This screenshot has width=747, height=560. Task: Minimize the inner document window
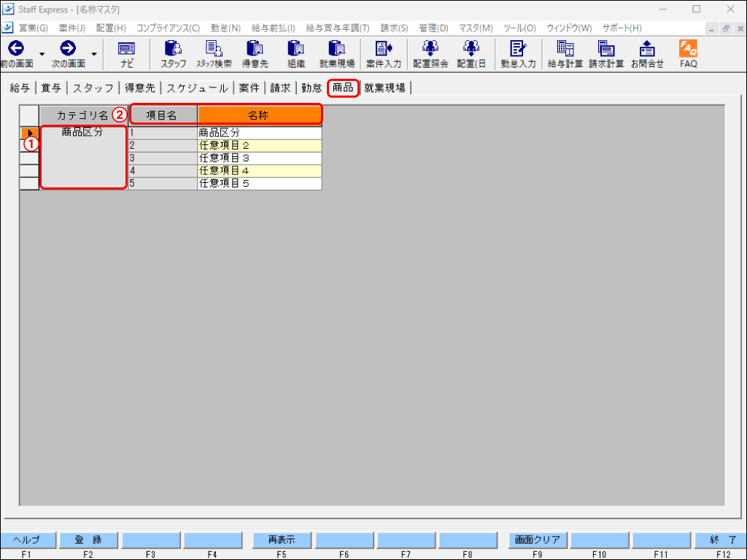click(711, 28)
